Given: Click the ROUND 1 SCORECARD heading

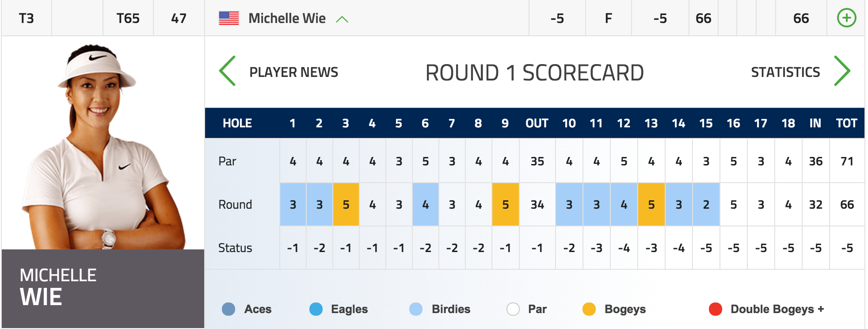Looking at the screenshot, I should (x=535, y=73).
